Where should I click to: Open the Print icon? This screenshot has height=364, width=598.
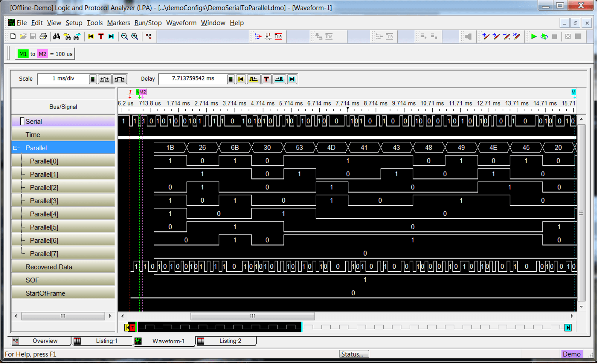pos(43,36)
